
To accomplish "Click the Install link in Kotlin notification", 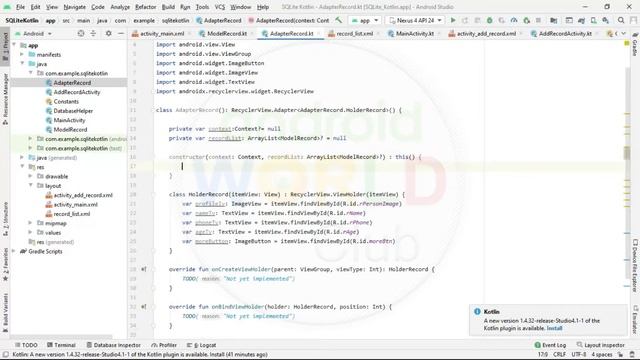I will coord(554,328).
